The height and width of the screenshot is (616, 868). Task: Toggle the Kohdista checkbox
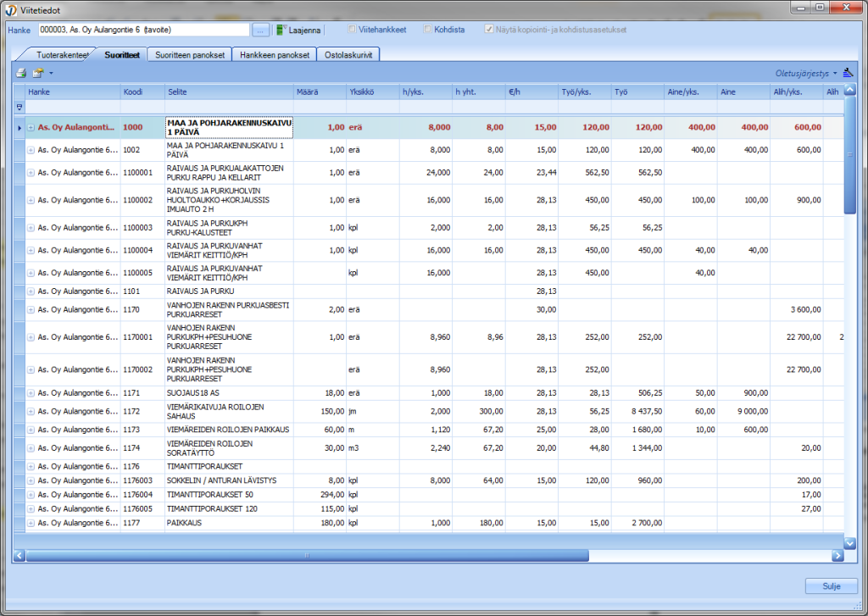(x=427, y=30)
